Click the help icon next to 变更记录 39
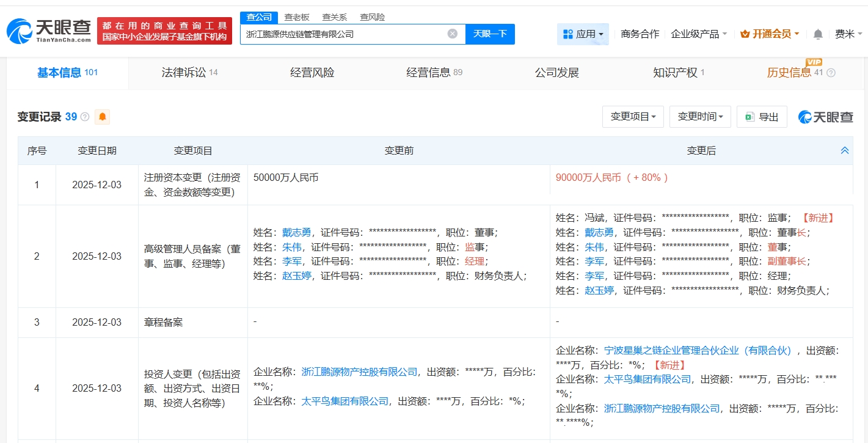 coord(85,117)
